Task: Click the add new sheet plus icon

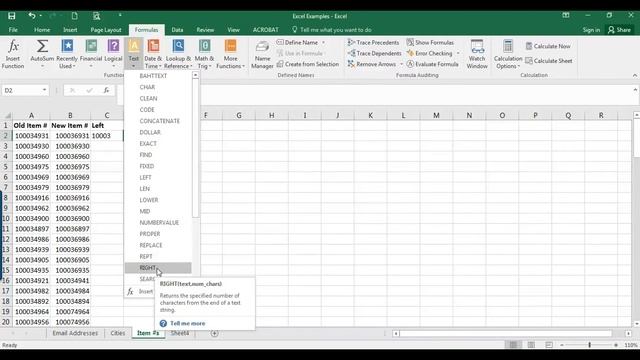Action: (x=214, y=333)
